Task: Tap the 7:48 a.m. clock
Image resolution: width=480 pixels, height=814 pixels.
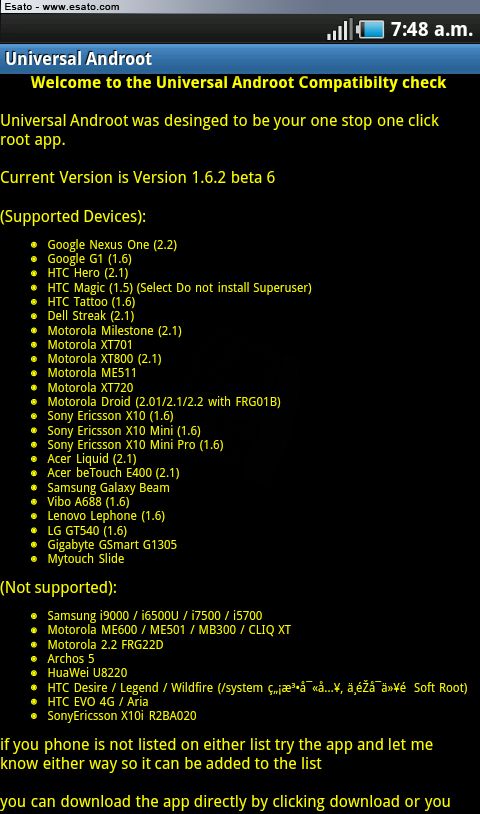Action: (x=432, y=29)
